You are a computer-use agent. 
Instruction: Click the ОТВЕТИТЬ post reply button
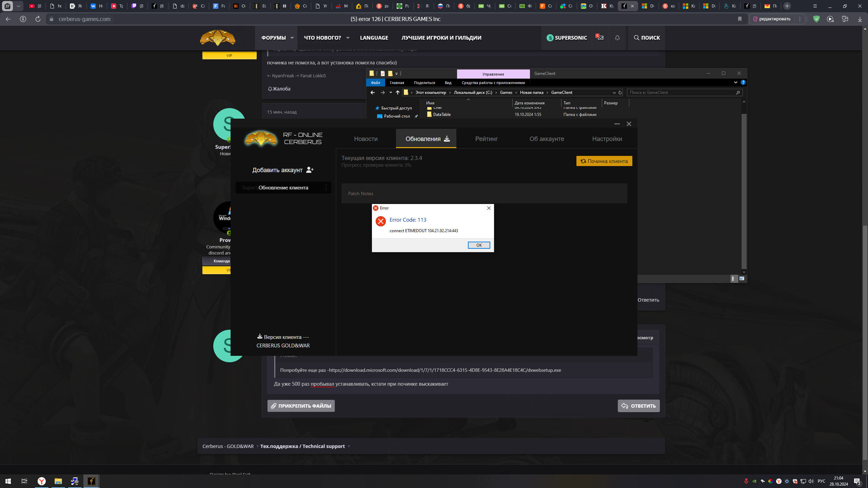[x=638, y=406]
